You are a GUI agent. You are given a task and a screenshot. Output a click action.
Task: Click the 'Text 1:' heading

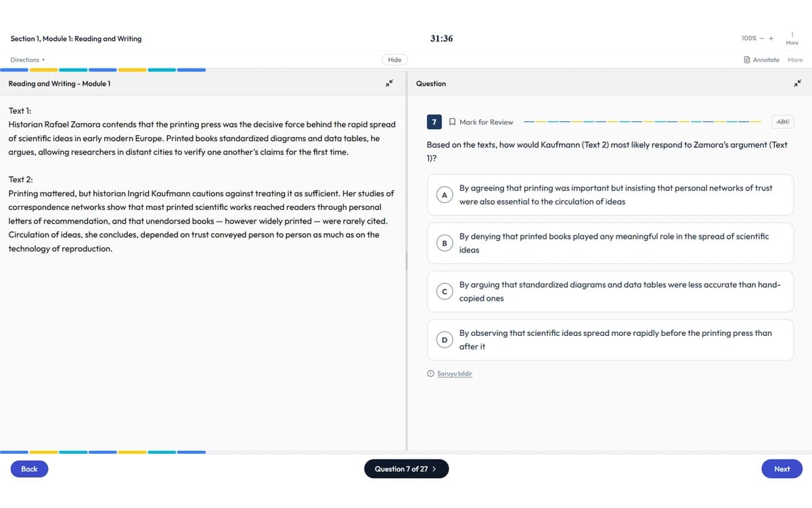point(20,110)
